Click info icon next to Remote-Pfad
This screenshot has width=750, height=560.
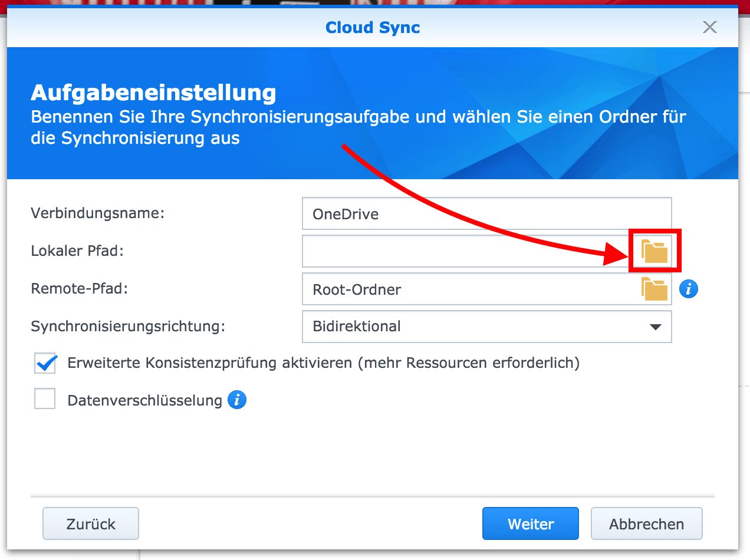point(688,289)
